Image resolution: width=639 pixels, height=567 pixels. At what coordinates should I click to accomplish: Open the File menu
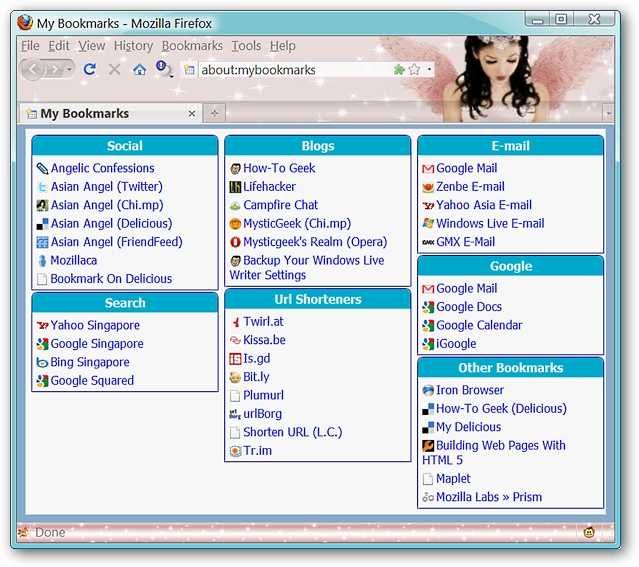30,46
